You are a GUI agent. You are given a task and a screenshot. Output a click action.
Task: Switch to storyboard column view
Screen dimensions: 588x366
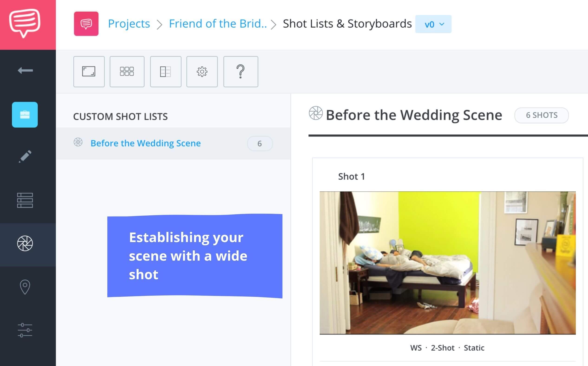coord(166,72)
